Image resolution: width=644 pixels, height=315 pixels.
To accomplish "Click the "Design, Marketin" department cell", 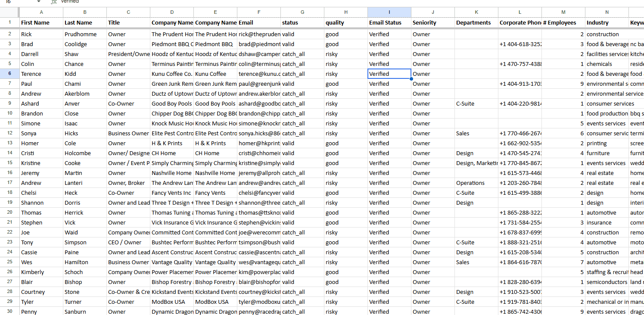I will click(476, 163).
